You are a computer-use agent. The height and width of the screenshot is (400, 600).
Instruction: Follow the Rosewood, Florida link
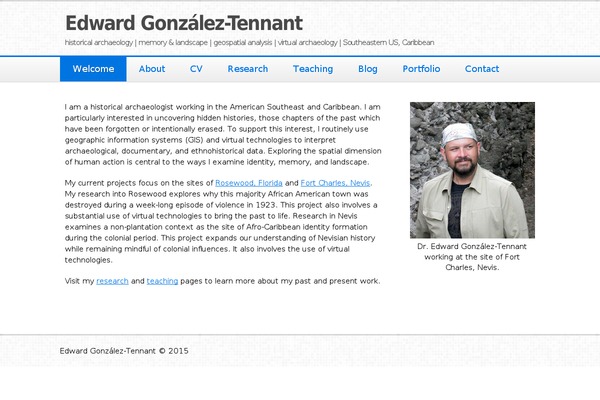click(249, 183)
